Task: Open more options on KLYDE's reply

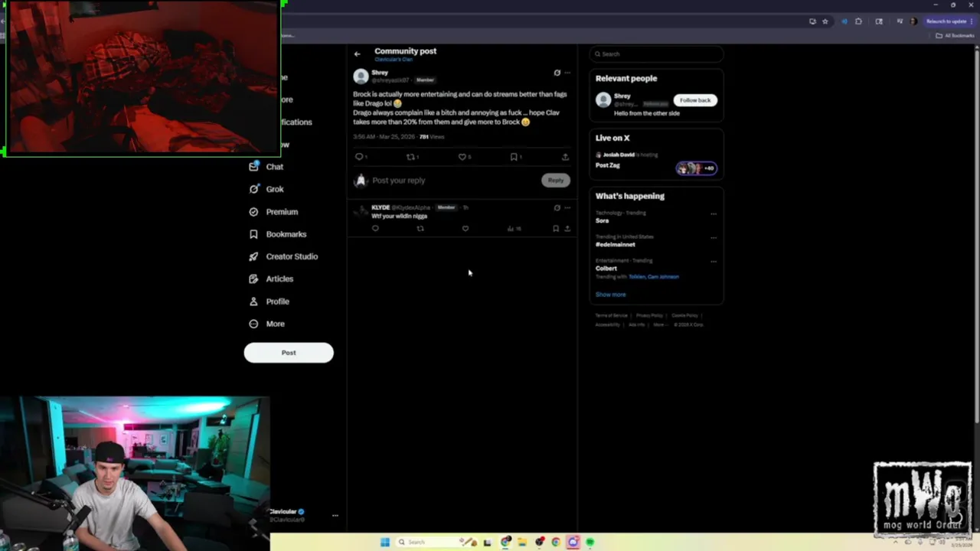Action: point(567,207)
